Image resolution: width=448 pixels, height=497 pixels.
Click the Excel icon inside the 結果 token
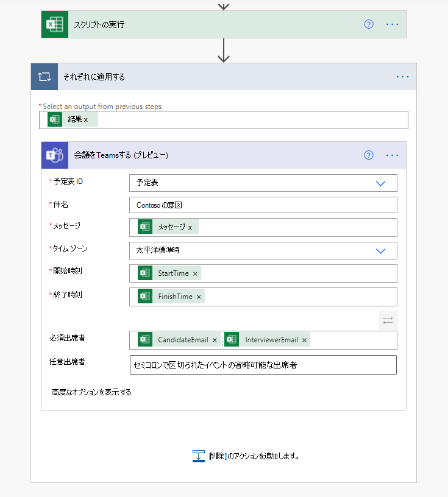[x=55, y=119]
